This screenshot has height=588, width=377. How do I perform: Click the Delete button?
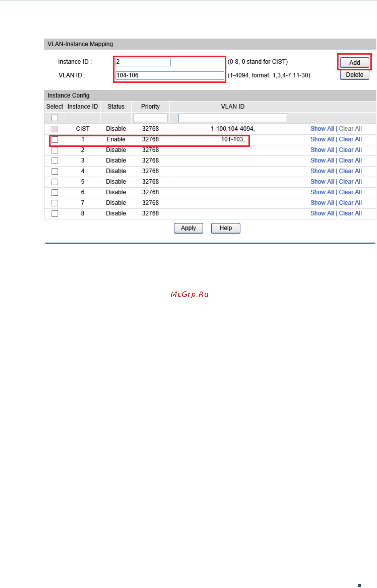coord(354,75)
